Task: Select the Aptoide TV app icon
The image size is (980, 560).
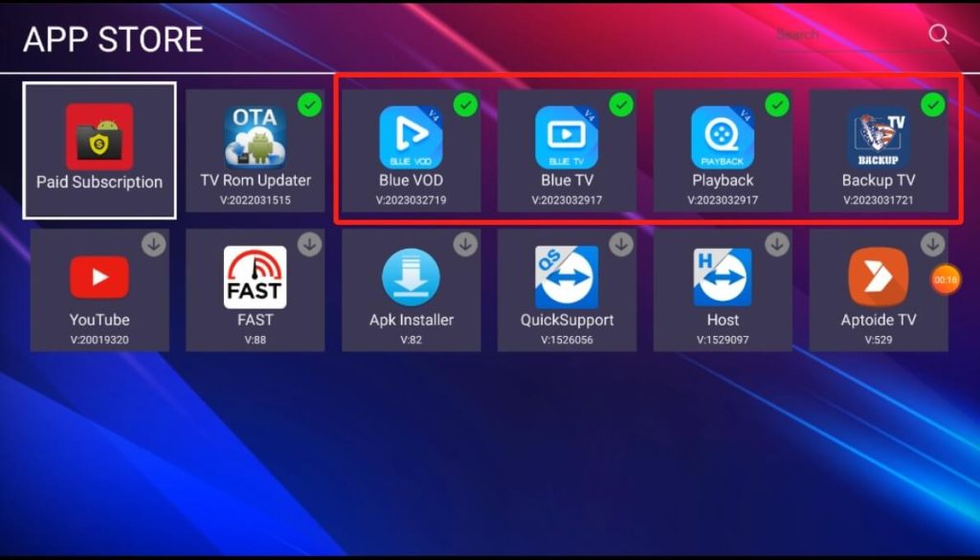Action: [879, 277]
